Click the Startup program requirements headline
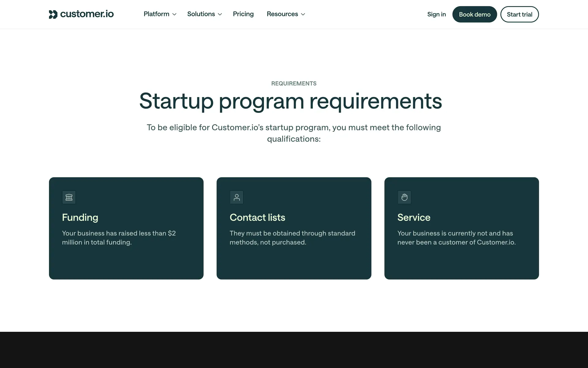The image size is (588, 368). tap(291, 101)
